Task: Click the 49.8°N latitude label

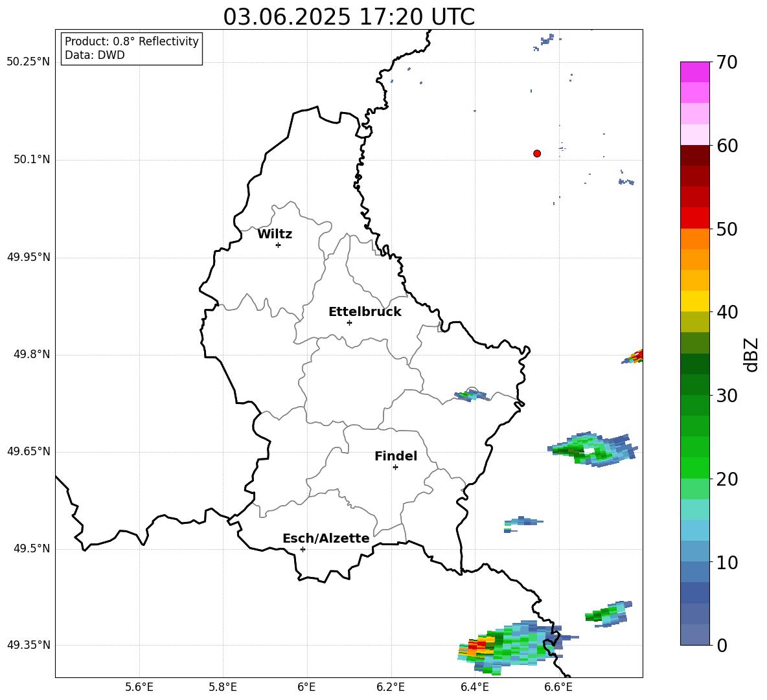Action: pos(32,354)
